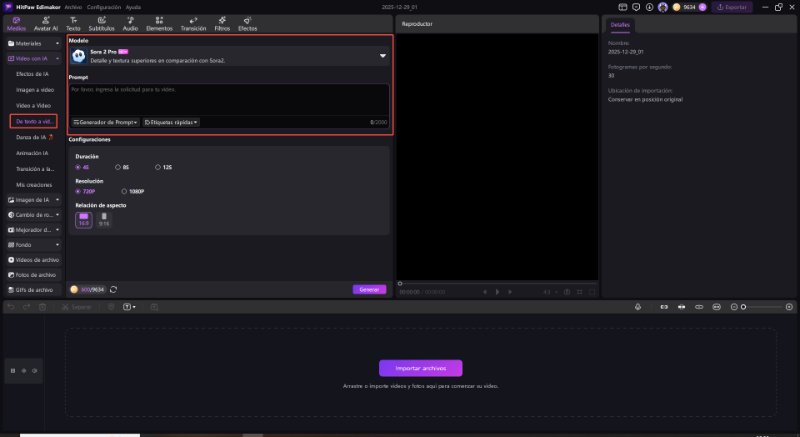The width and height of the screenshot is (800, 437).
Task: Select Animación IA in sidebar
Action: click(32, 153)
